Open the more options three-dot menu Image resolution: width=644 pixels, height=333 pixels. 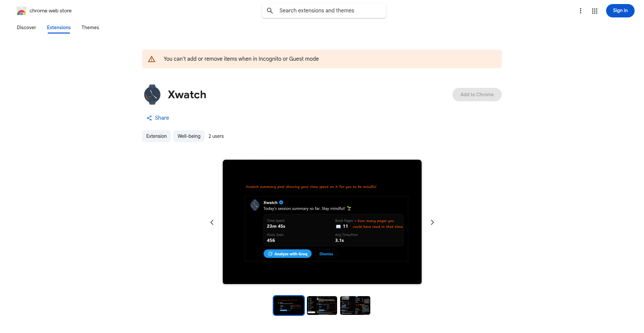click(x=581, y=10)
